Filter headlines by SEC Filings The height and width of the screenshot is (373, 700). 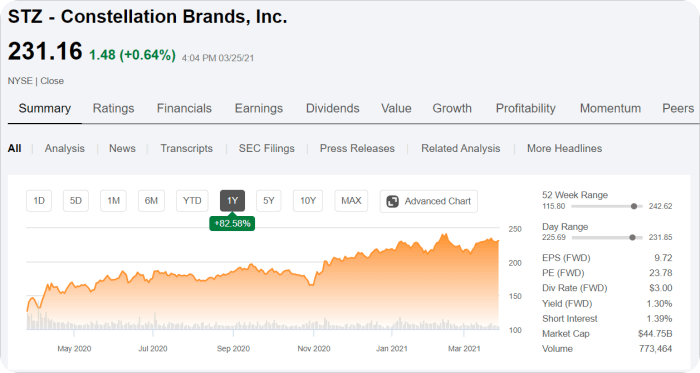pos(267,149)
